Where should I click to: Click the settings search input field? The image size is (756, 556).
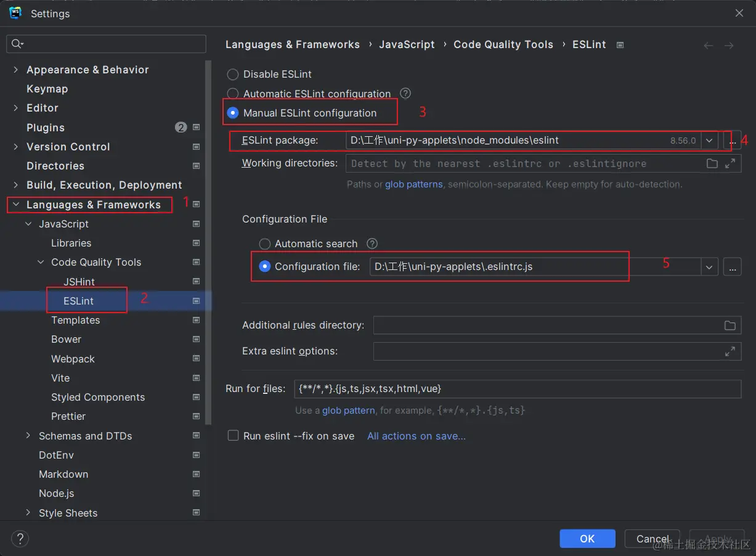pos(106,44)
